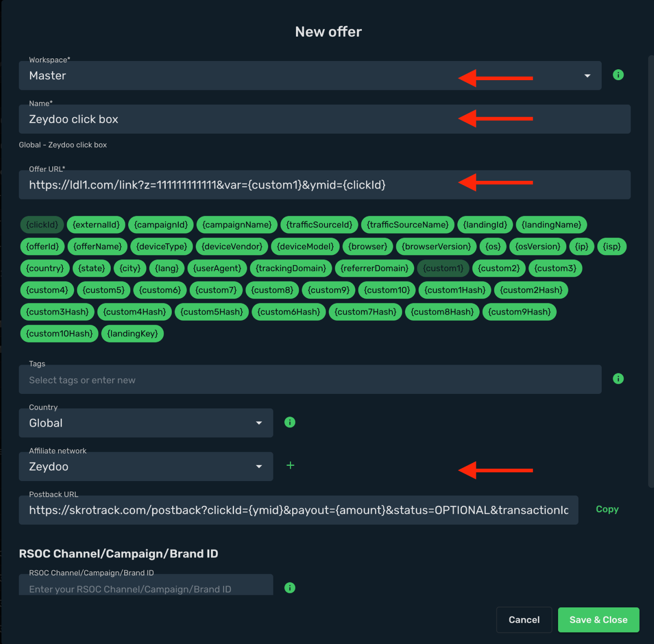Insert the {campaignId} token

point(161,225)
